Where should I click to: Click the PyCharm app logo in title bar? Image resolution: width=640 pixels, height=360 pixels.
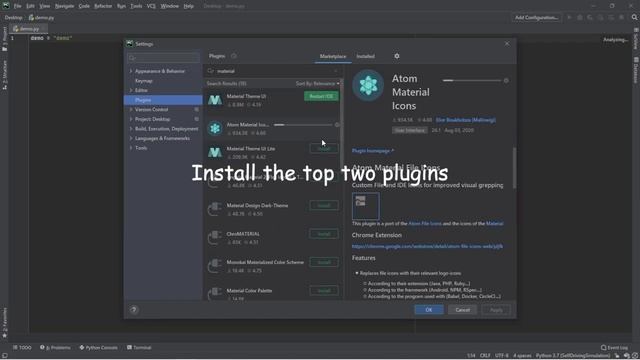click(x=6, y=6)
